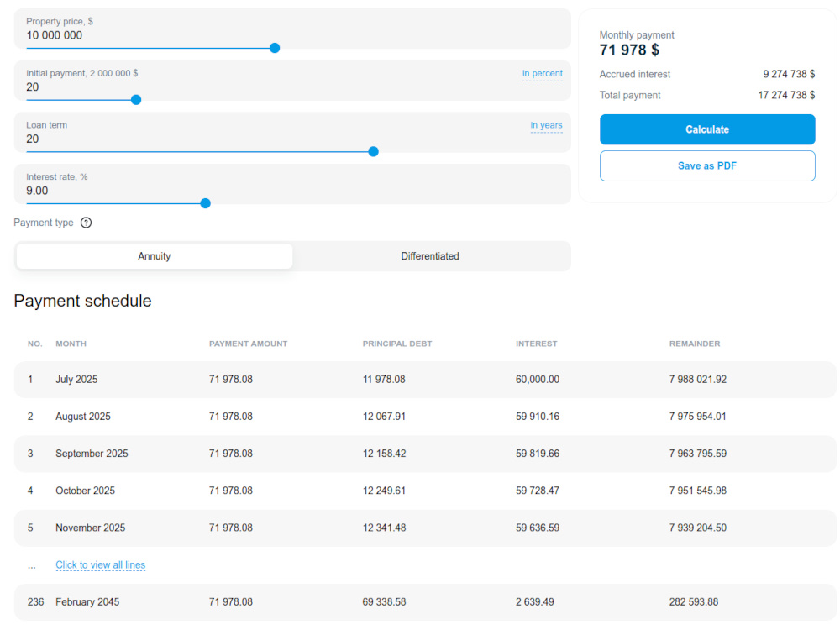Click interest value 59 728.47
The image size is (840, 630).
[x=538, y=491]
